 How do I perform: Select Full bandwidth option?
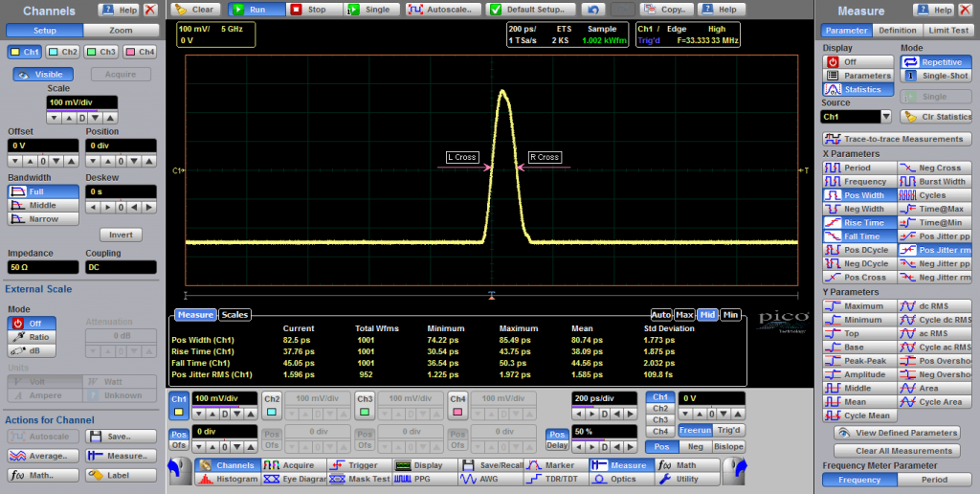pos(34,191)
